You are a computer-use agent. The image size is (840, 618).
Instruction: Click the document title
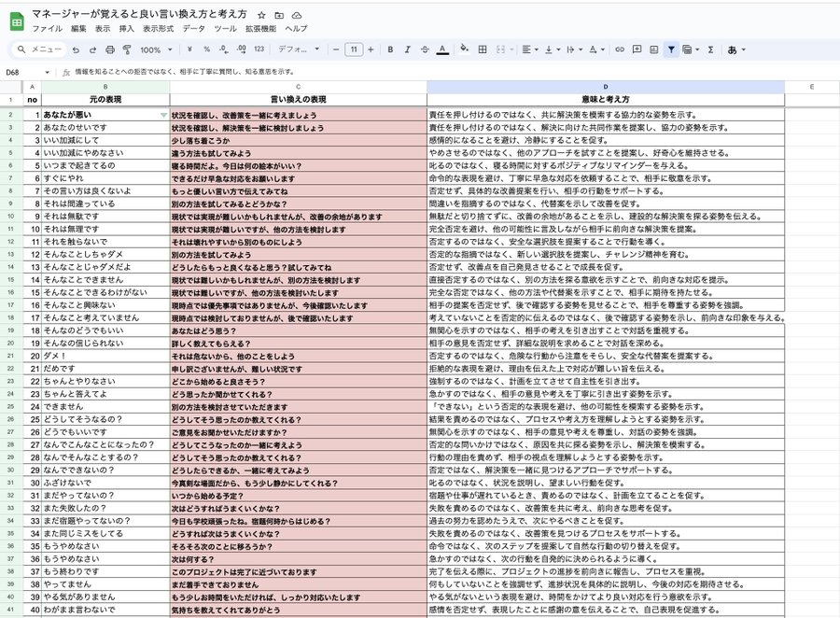139,14
